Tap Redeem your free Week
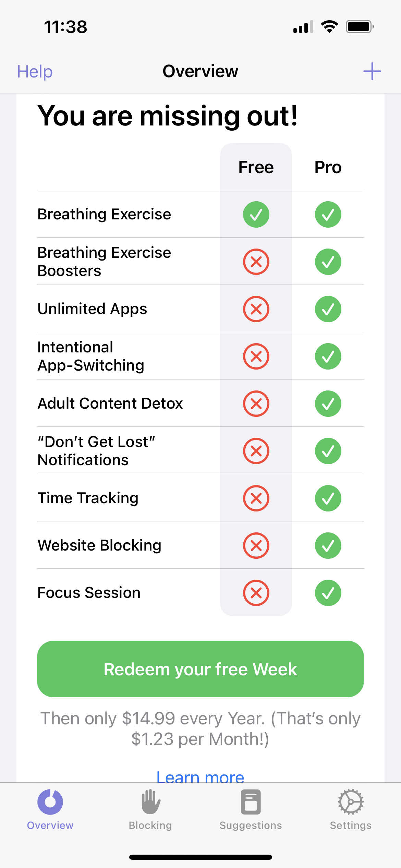This screenshot has width=401, height=868. pyautogui.click(x=200, y=669)
